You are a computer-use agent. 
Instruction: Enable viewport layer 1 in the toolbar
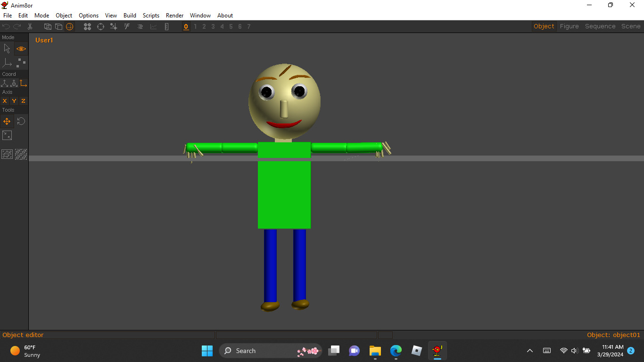(195, 27)
